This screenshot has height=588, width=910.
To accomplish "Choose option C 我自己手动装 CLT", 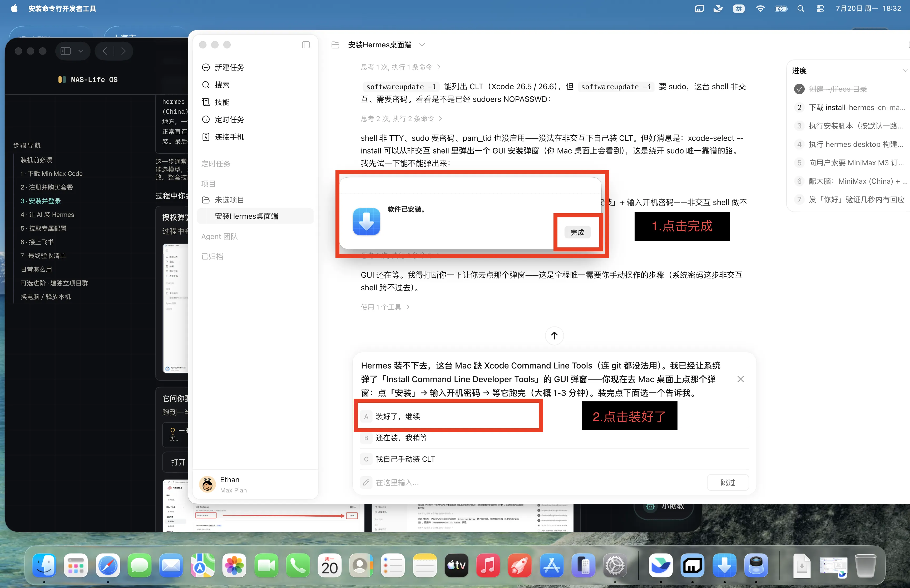I will [x=554, y=459].
